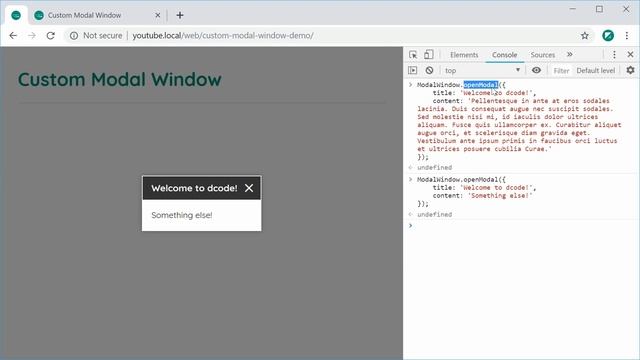Close the Custom Modal Window tab
Screen dimensions: 640x360
click(x=158, y=15)
